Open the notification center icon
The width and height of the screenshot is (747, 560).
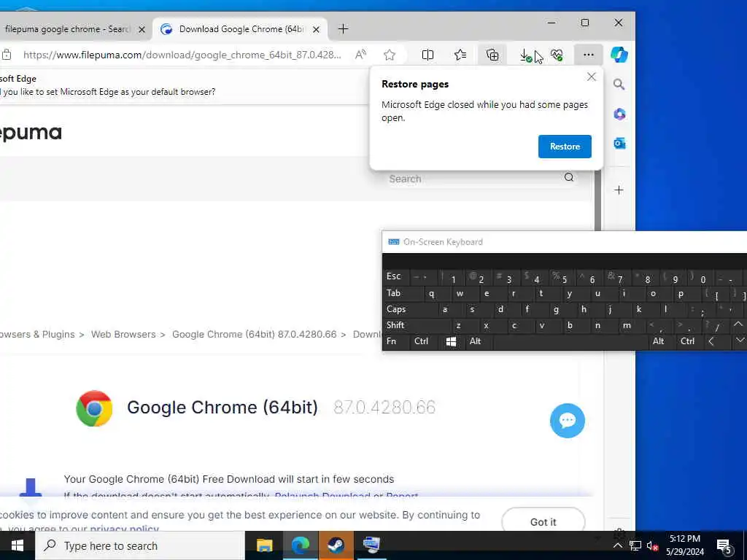[x=724, y=545]
